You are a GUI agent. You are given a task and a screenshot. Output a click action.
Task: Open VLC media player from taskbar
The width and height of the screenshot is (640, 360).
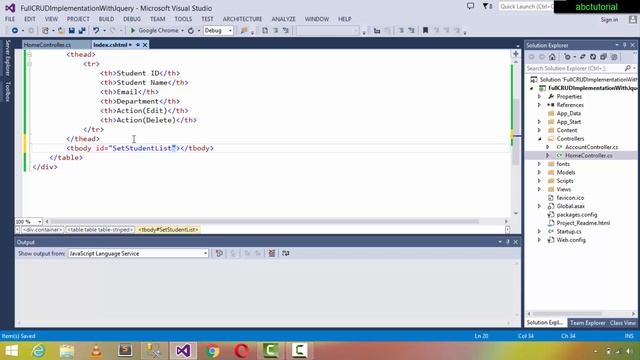[96, 351]
